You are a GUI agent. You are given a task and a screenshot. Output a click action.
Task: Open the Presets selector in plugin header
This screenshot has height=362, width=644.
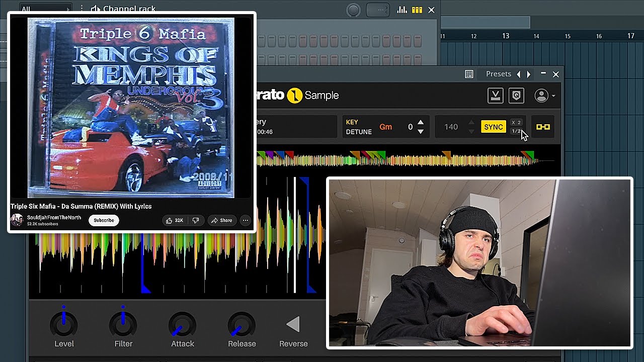pos(499,74)
